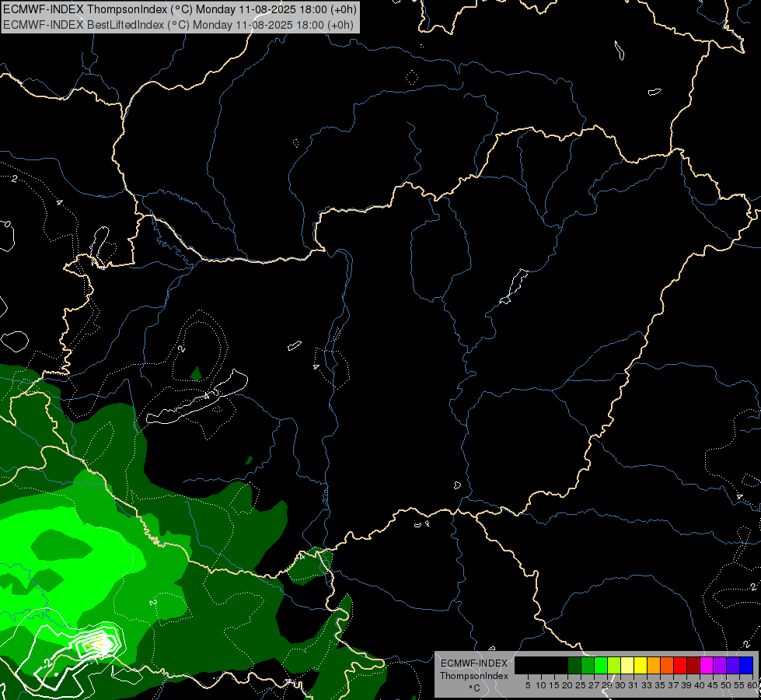Image resolution: width=761 pixels, height=700 pixels.
Task: Click the legend tick value 10
Action: click(541, 685)
